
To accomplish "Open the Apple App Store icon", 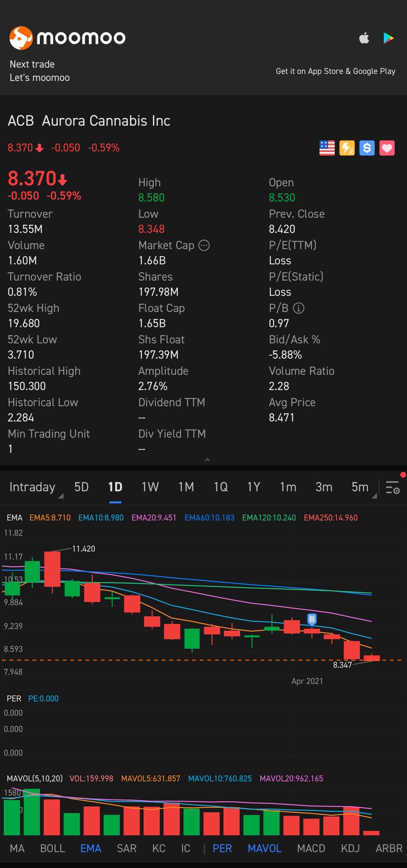I will tap(364, 38).
